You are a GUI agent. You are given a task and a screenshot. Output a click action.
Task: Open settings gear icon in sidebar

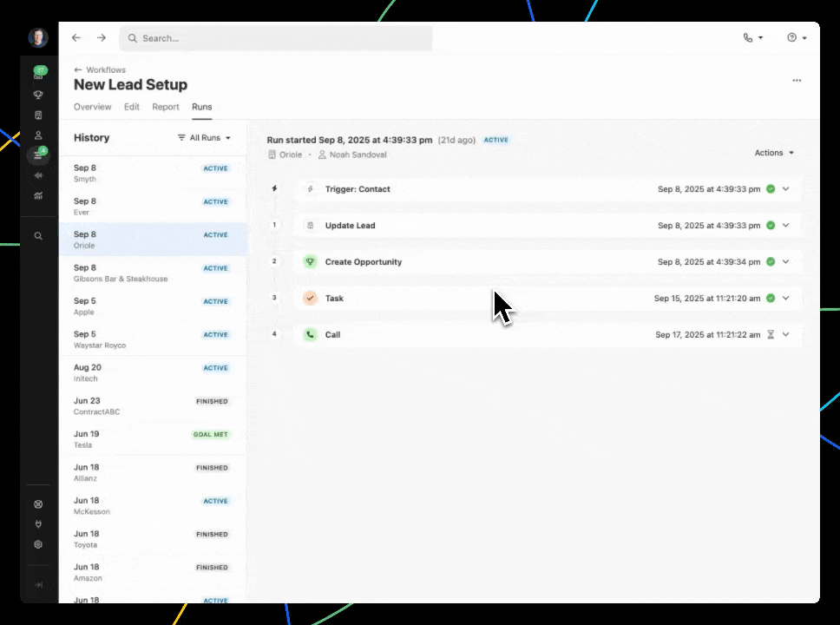tap(38, 544)
